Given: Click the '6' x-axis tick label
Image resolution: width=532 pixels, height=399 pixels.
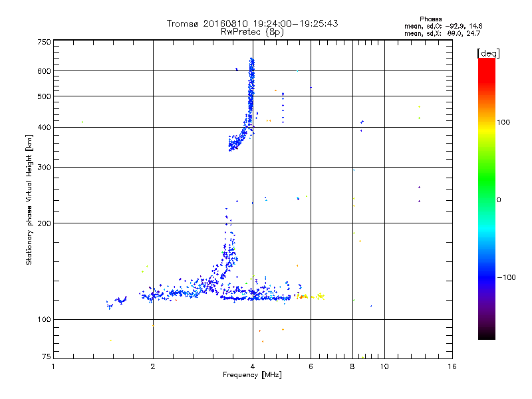Looking at the screenshot, I should [311, 366].
